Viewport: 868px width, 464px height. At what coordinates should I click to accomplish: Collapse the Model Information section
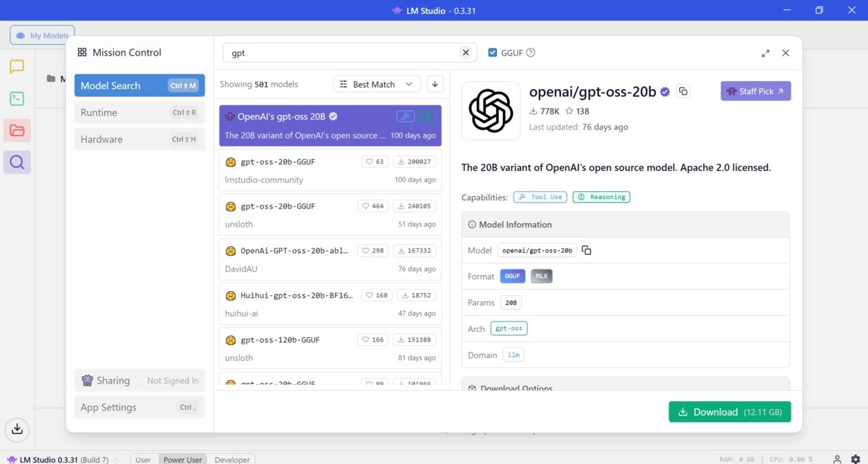coord(625,224)
